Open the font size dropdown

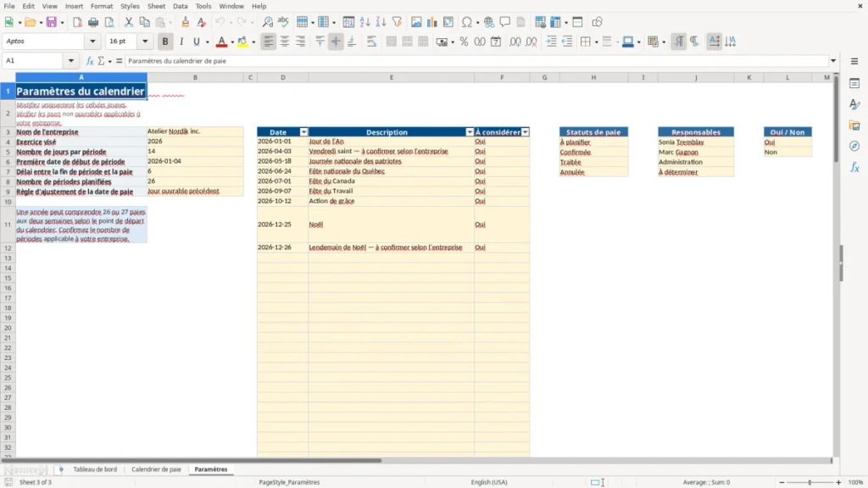pos(145,42)
